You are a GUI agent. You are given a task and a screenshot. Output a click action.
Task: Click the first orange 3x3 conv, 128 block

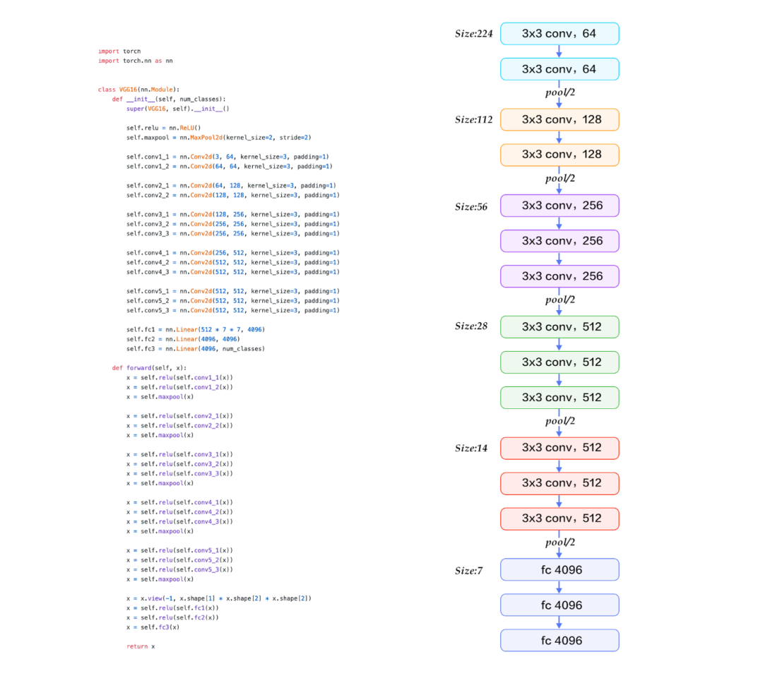(x=560, y=119)
